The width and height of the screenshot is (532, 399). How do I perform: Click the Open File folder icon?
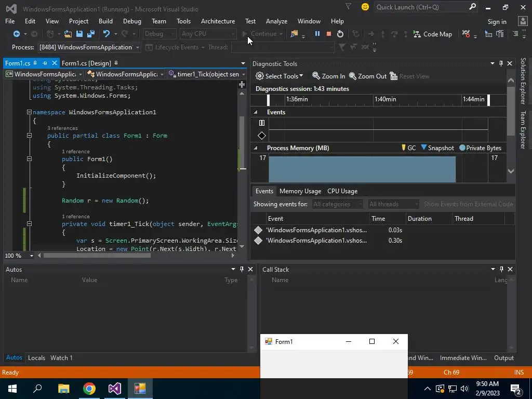tap(68, 34)
